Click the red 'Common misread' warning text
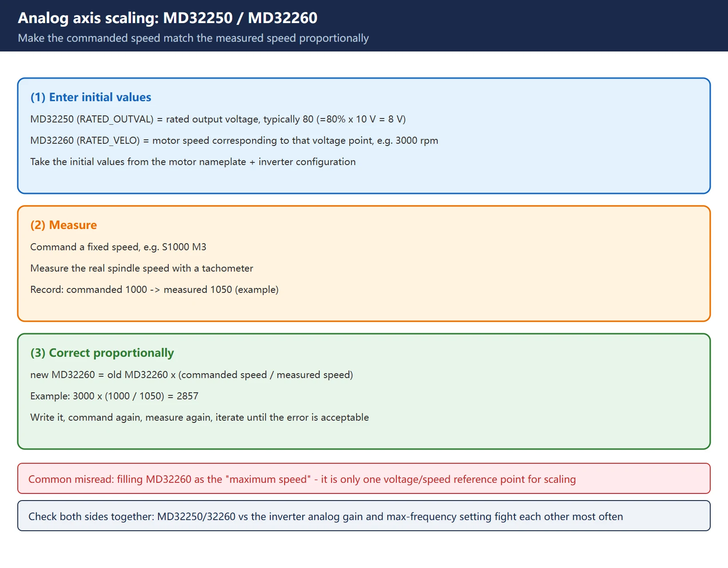 click(x=302, y=479)
